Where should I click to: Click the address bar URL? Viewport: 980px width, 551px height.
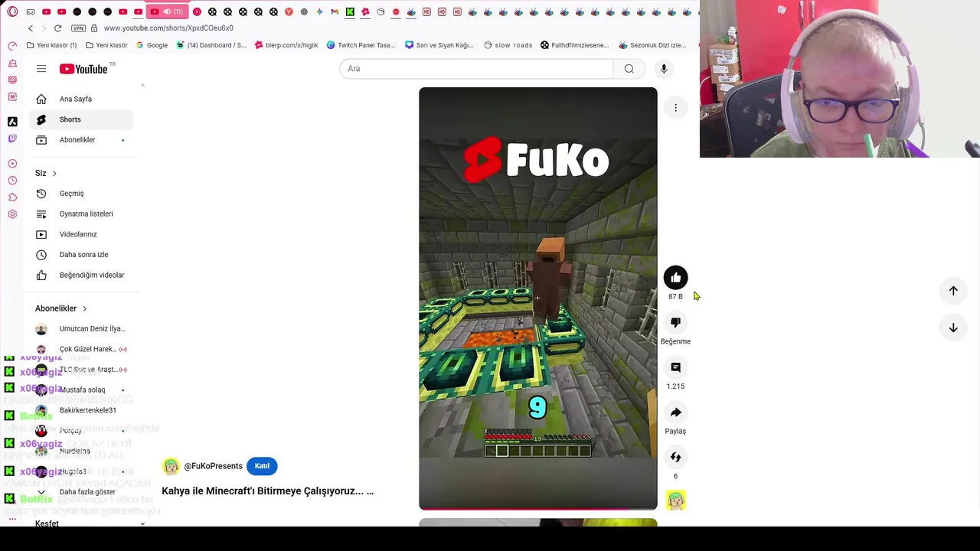click(168, 28)
